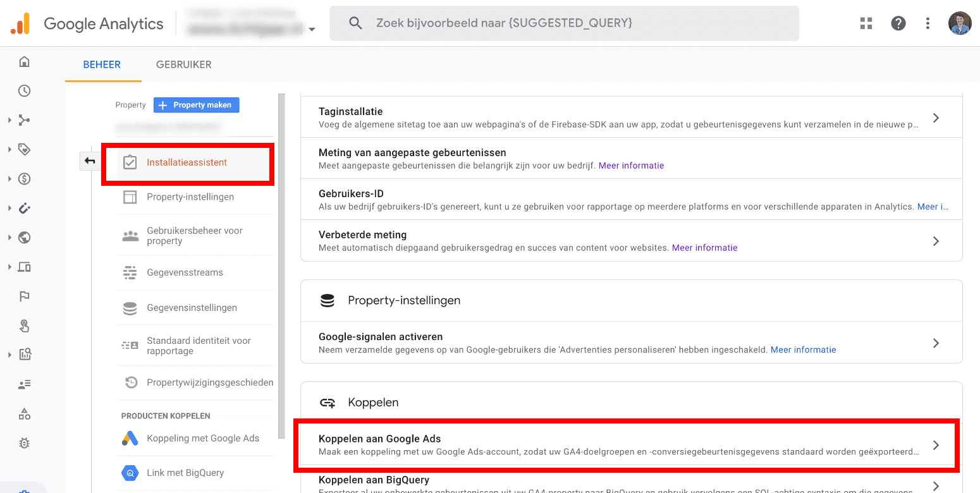Switch to the BEHEER tab
Image resolution: width=980 pixels, height=493 pixels.
coord(102,64)
